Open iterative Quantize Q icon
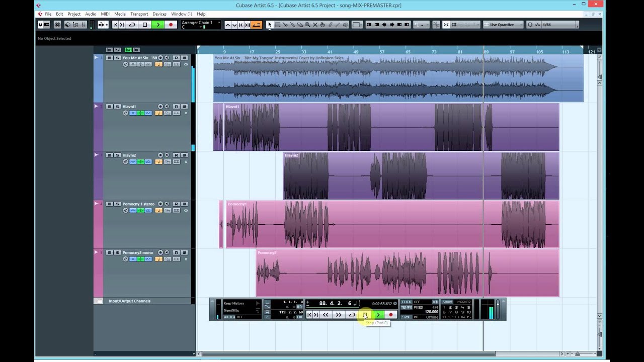The image size is (644, 362). click(x=530, y=25)
